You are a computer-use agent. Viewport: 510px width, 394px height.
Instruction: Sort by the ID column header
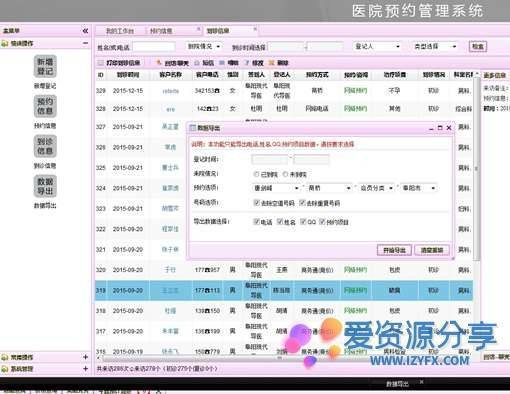click(100, 75)
